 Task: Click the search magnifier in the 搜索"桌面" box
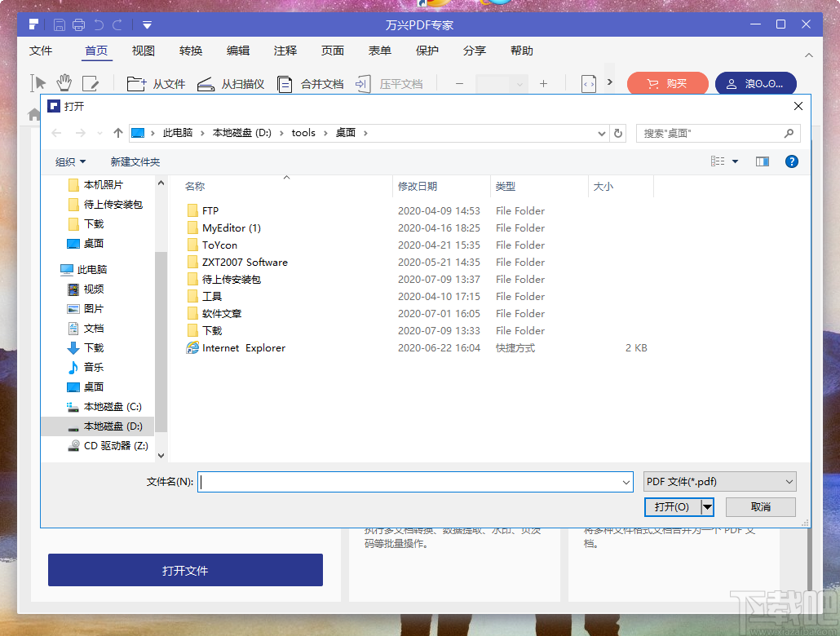789,132
